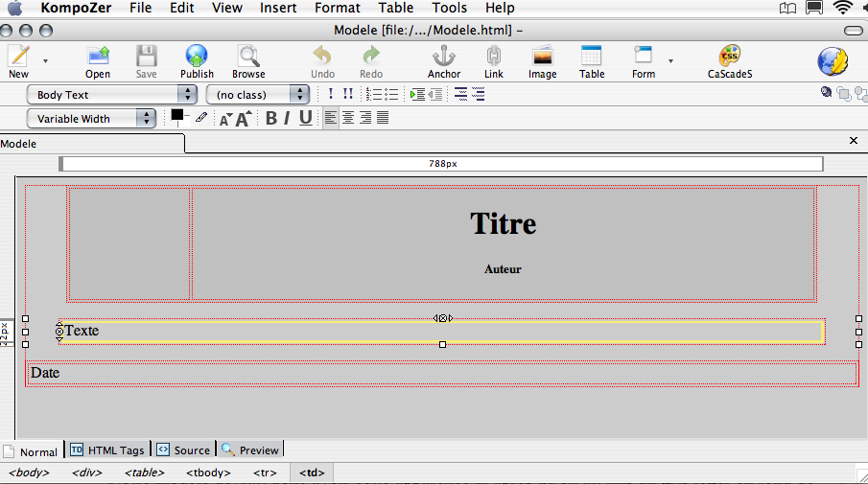The image size is (868, 484).
Task: Switch to Normal view tab
Action: click(31, 451)
